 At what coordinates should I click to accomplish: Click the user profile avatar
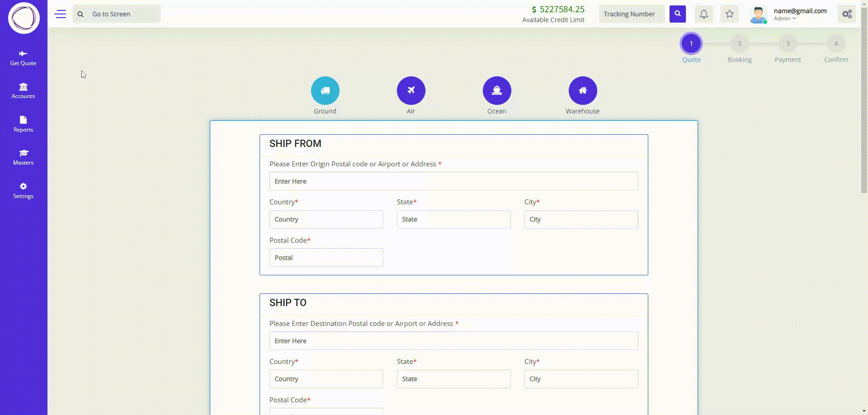pos(758,14)
